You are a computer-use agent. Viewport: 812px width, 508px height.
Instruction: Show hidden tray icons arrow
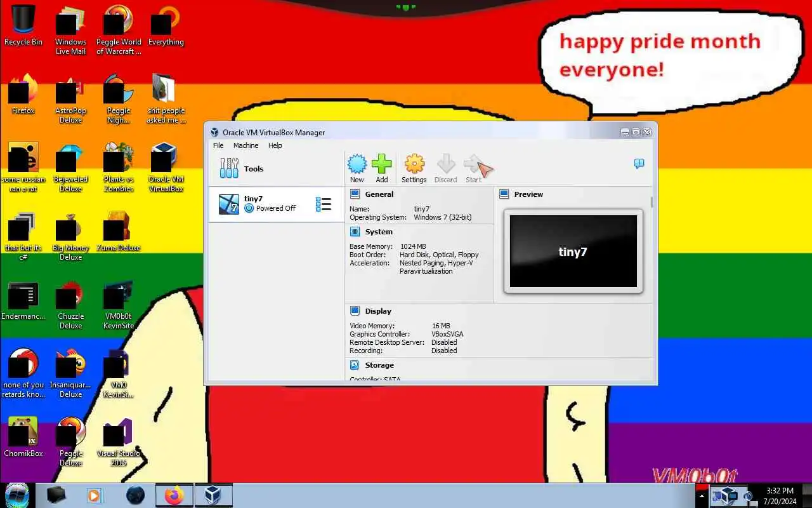[x=702, y=496]
